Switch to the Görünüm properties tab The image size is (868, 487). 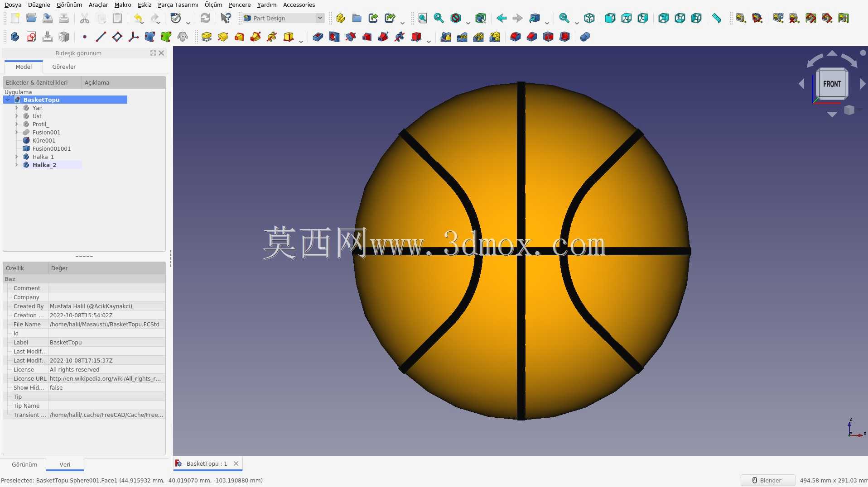(24, 464)
